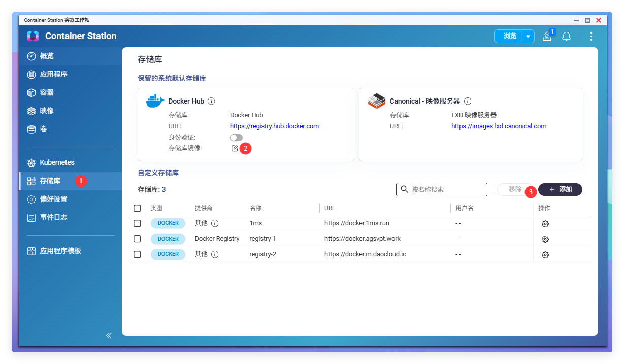Viewport: 624px width, 364px height.
Task: Open the background tasks stack icon
Action: click(547, 36)
